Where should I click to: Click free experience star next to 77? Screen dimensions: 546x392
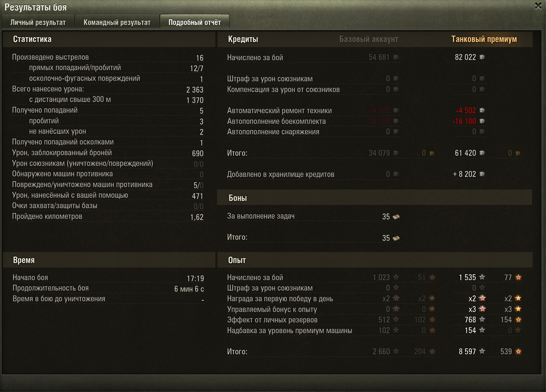pos(518,277)
